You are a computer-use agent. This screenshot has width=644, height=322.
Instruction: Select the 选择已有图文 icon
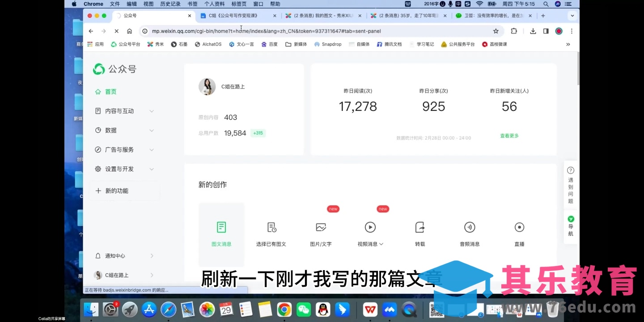tap(271, 227)
